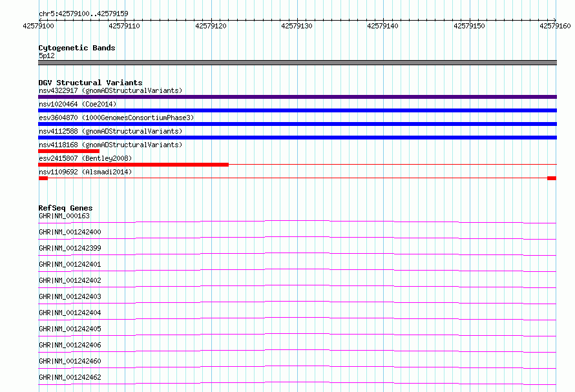Click ruler position 42579130
The image size is (575, 392).
(x=297, y=26)
